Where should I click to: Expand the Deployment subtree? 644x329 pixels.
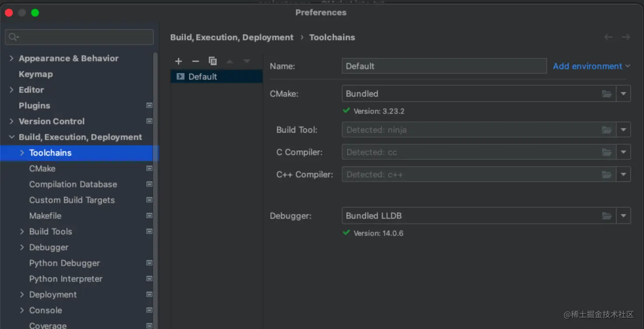coord(22,294)
